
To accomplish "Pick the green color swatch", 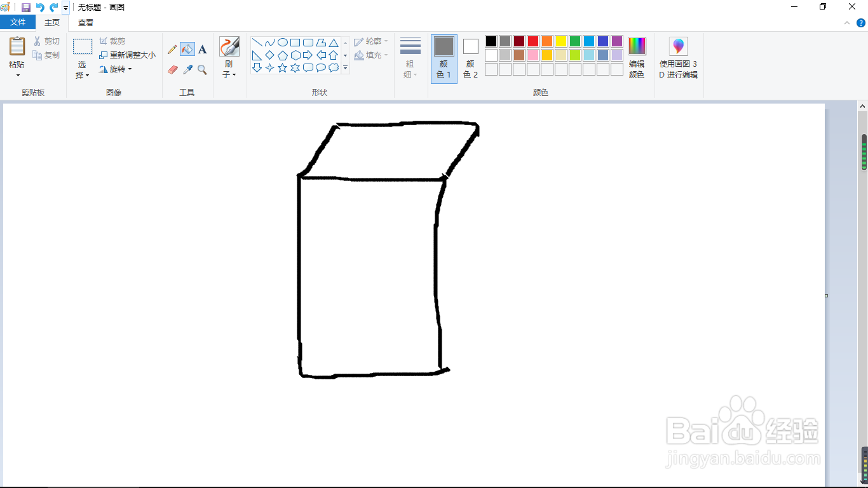I will coord(575,41).
